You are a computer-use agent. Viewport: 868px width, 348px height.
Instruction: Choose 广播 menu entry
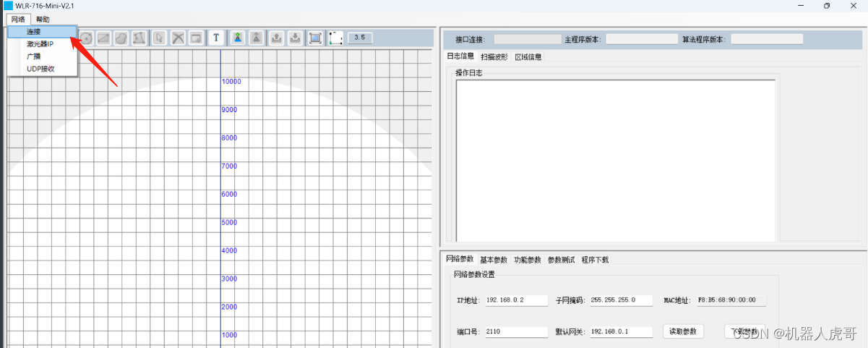click(x=42, y=56)
